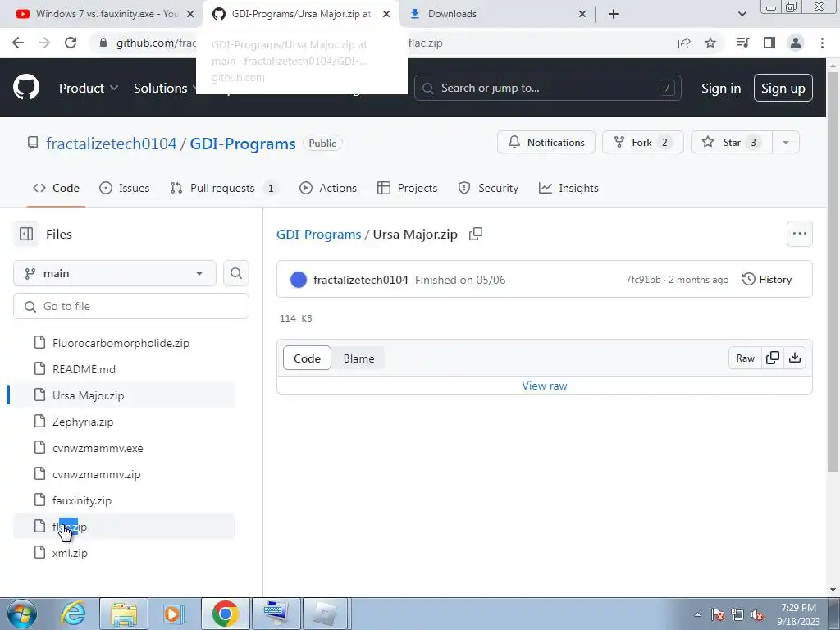
Task: Open the Star lists dropdown arrow
Action: 786,143
